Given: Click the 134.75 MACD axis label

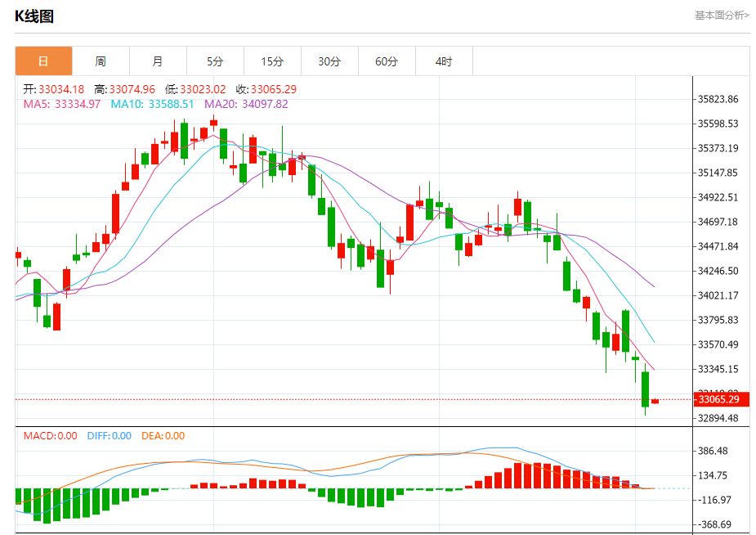Looking at the screenshot, I should click(713, 475).
